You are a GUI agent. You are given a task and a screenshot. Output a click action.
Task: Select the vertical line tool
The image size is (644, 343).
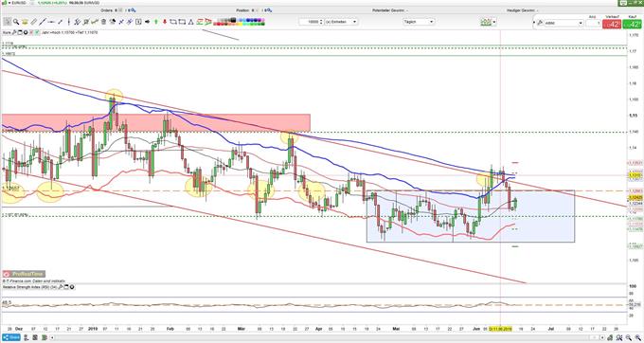coord(68,22)
